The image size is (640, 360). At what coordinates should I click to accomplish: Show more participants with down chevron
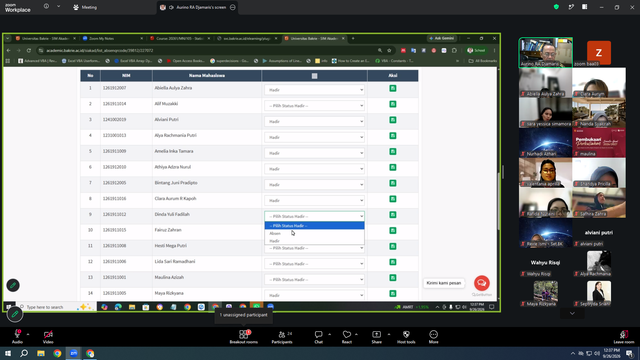point(572,313)
